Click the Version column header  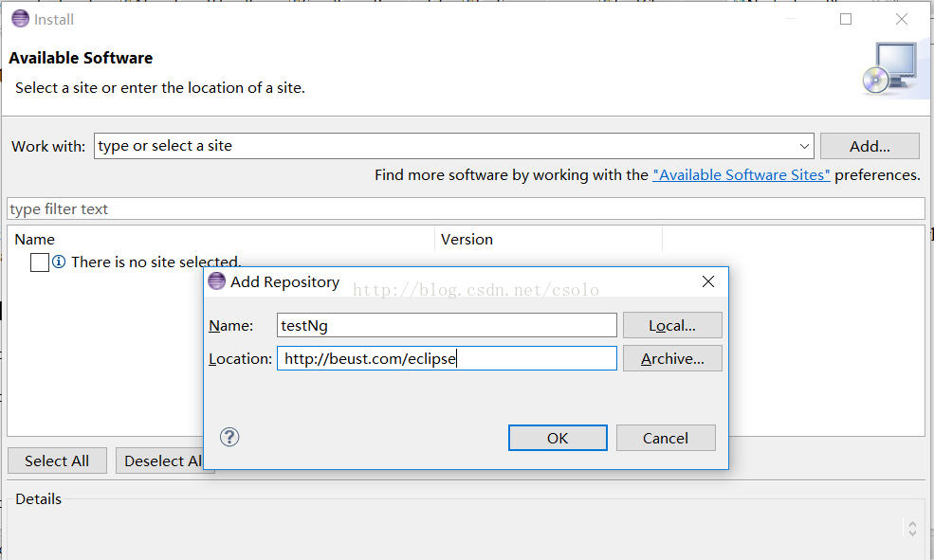click(x=548, y=239)
